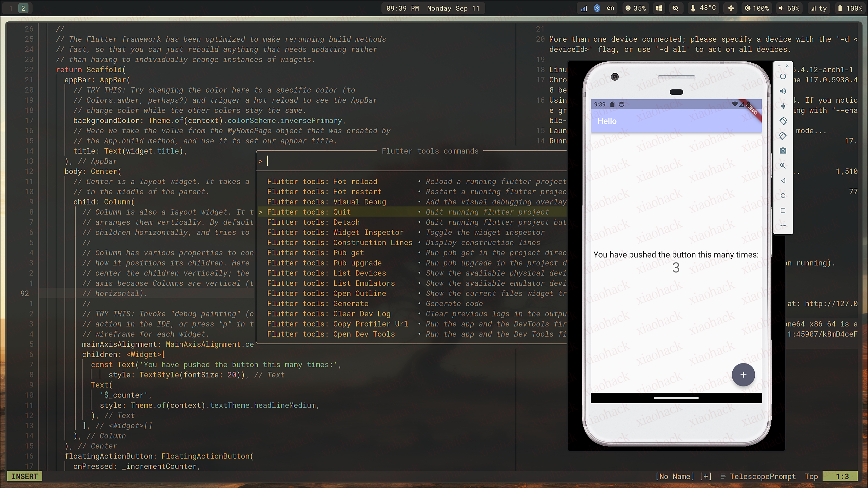Switch to workspace 1 in top bar

pos(11,8)
